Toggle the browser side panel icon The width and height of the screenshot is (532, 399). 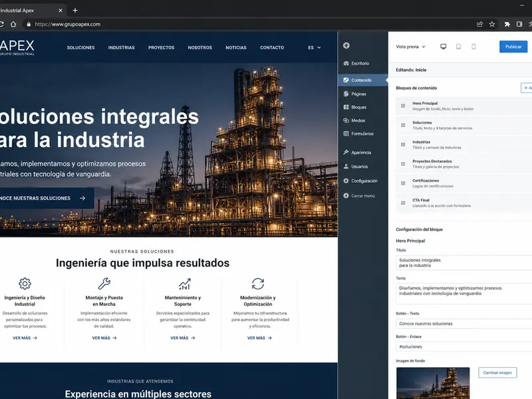pos(519,24)
